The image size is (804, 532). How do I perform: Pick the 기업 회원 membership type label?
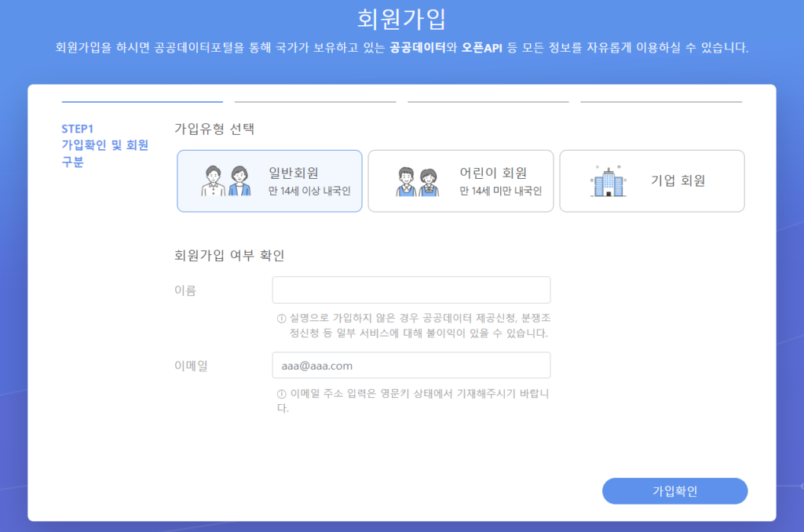(x=678, y=180)
